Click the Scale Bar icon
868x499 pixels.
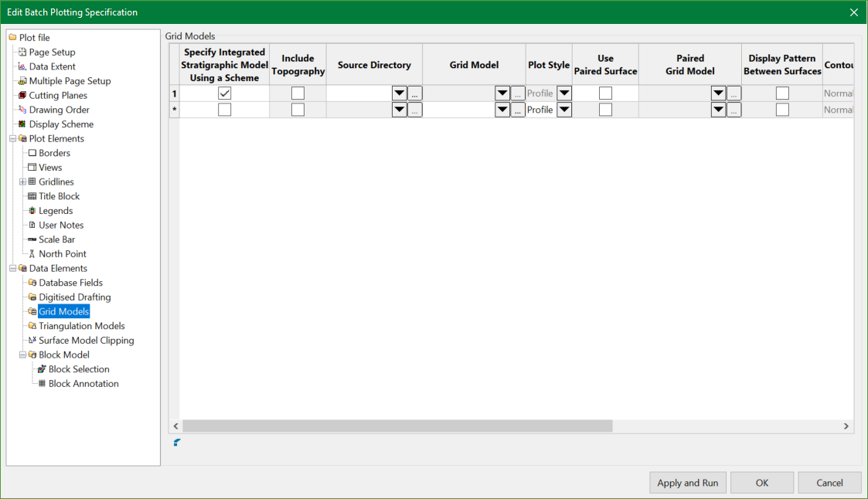click(32, 239)
